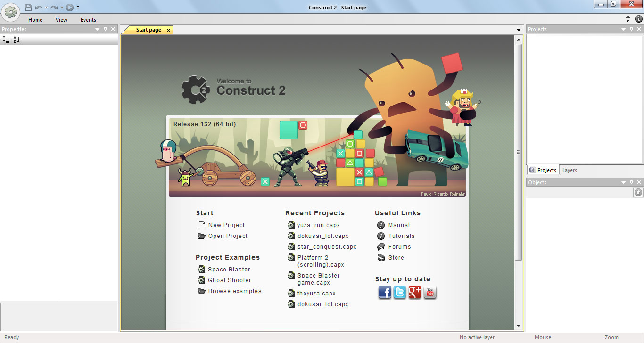Open the customize quick access toolbar dropdown

pyautogui.click(x=78, y=8)
